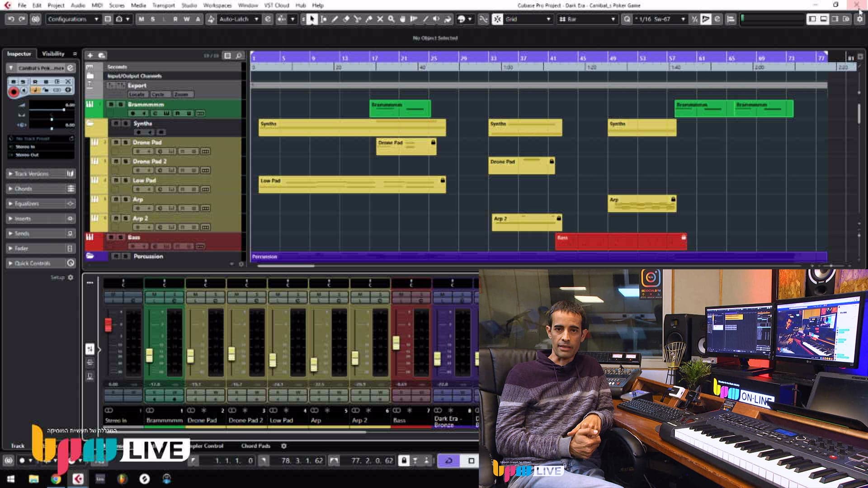The image size is (868, 488).
Task: Expand the Equalizers inspector section
Action: tap(41, 203)
